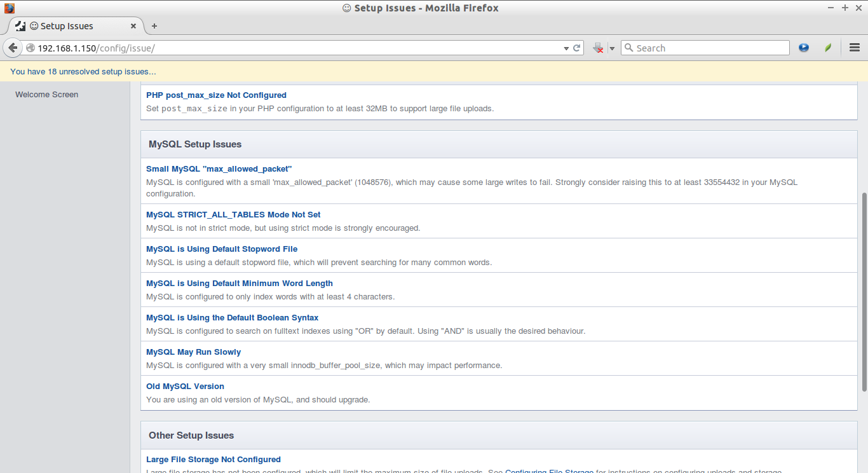868x473 pixels.
Task: Open the Firefox hamburger menu
Action: point(855,48)
